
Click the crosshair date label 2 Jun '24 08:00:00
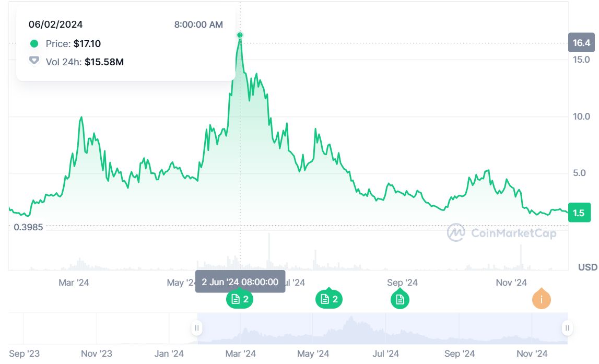(x=240, y=282)
